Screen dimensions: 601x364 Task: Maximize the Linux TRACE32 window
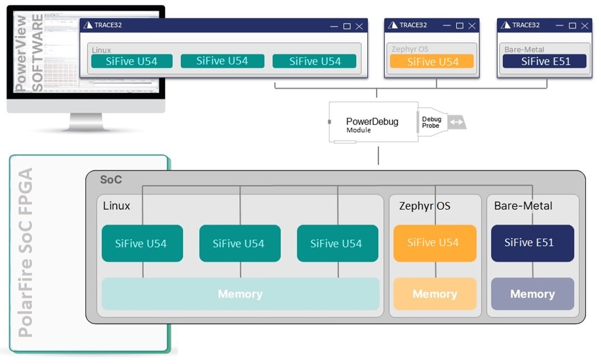(x=347, y=27)
